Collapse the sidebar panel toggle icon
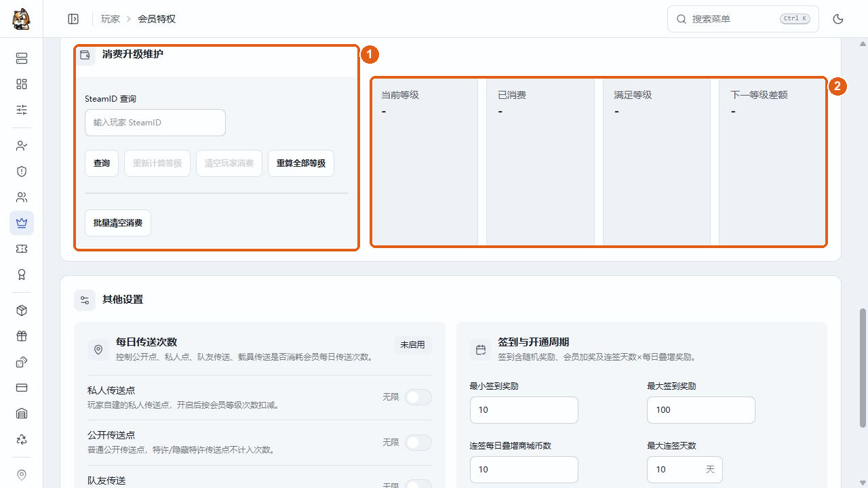The image size is (868, 488). click(x=73, y=19)
